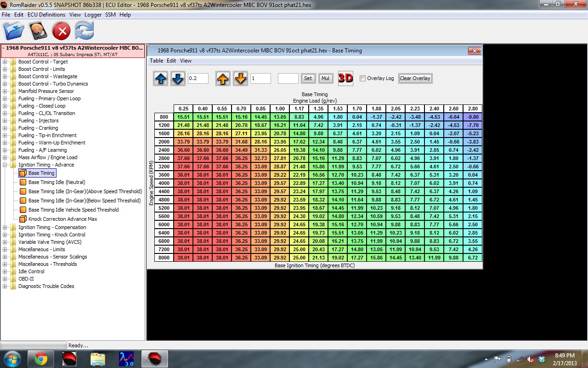
Task: Open the ECU Definitions menu
Action: pyautogui.click(x=47, y=15)
